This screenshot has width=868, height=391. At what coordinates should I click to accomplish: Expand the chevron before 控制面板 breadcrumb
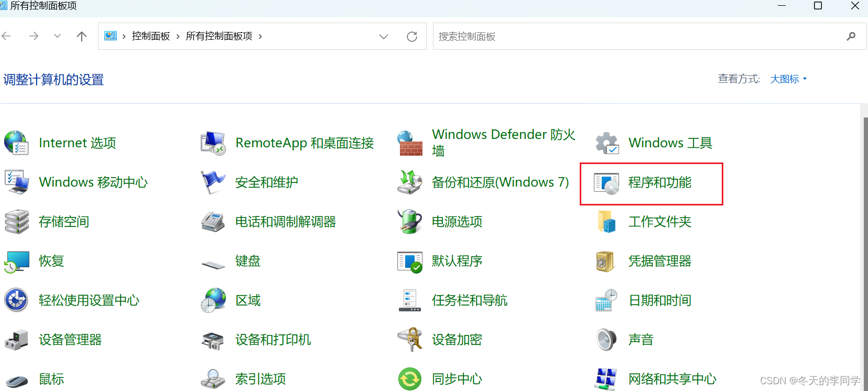tap(124, 36)
